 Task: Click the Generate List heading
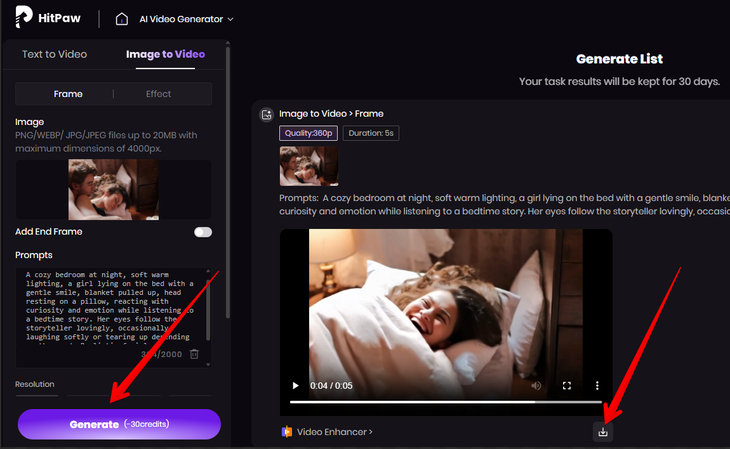click(x=619, y=59)
